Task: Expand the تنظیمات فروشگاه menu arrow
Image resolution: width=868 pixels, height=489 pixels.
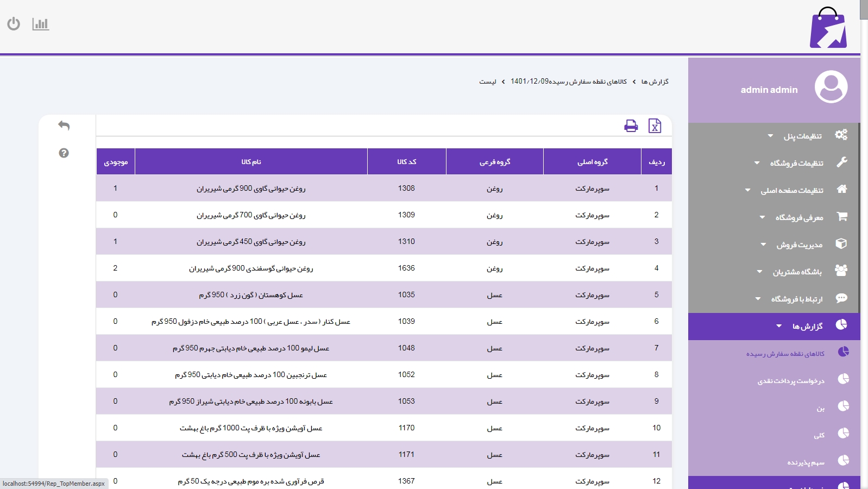Action: pos(757,163)
